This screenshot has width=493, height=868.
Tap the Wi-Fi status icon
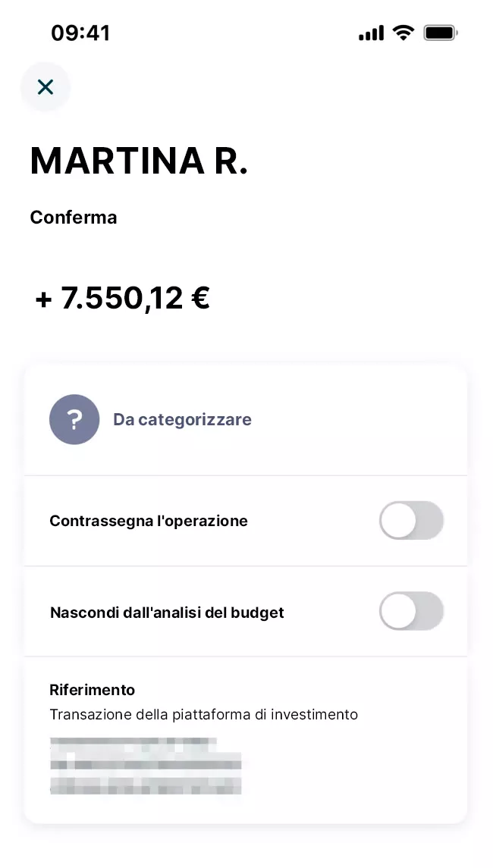pos(404,33)
